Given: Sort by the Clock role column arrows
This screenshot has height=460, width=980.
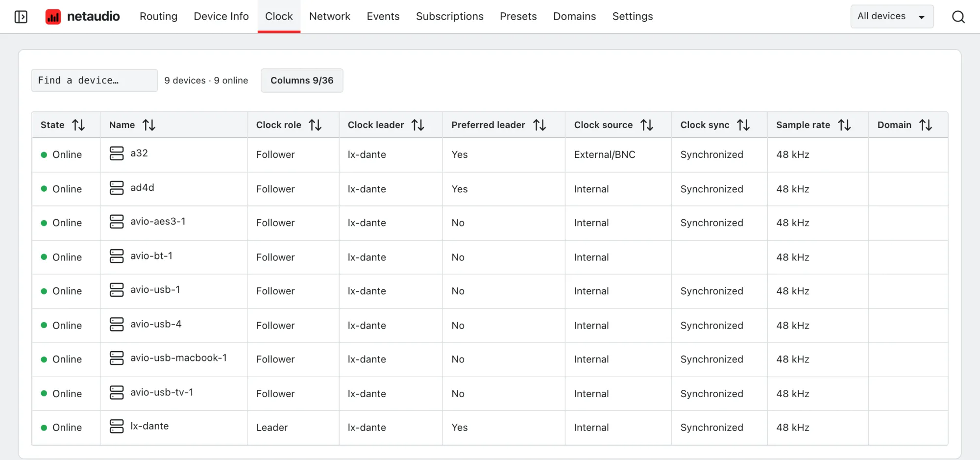Looking at the screenshot, I should (316, 125).
